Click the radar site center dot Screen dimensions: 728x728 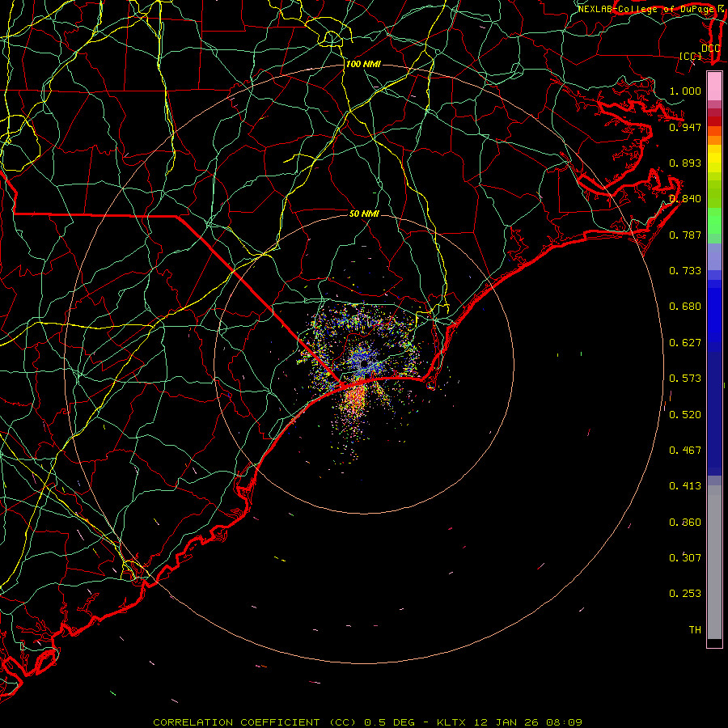tap(365, 364)
